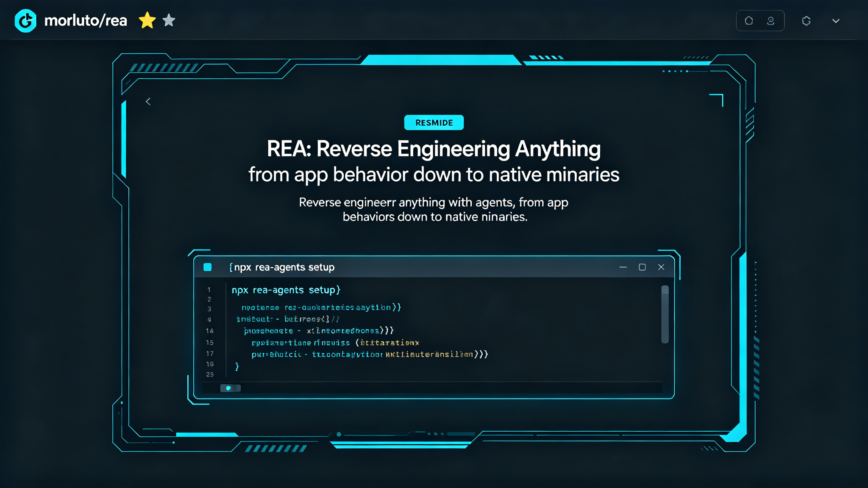Click the terminal bottom input bar

[x=432, y=388]
